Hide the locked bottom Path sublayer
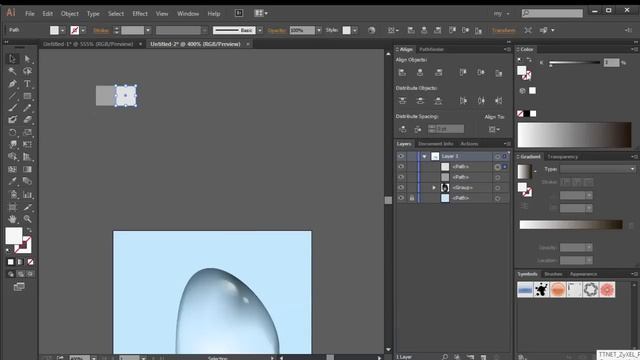640x360 pixels. 401,198
